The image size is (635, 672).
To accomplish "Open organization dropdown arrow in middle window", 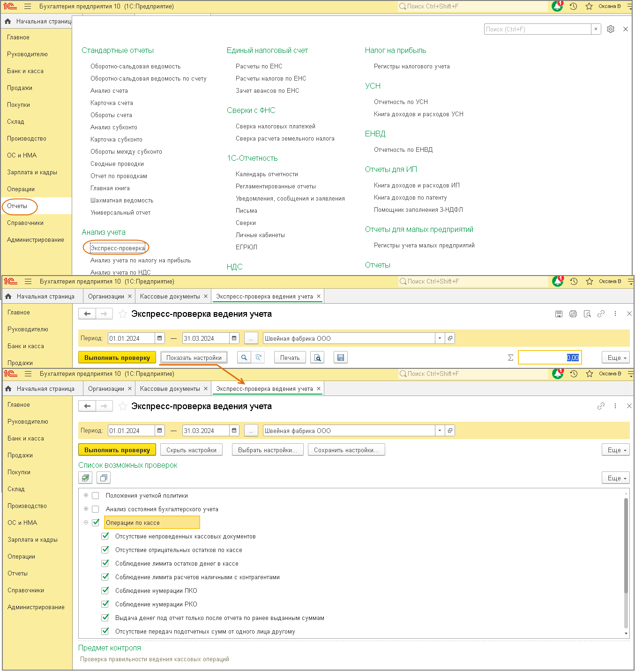I will point(440,338).
